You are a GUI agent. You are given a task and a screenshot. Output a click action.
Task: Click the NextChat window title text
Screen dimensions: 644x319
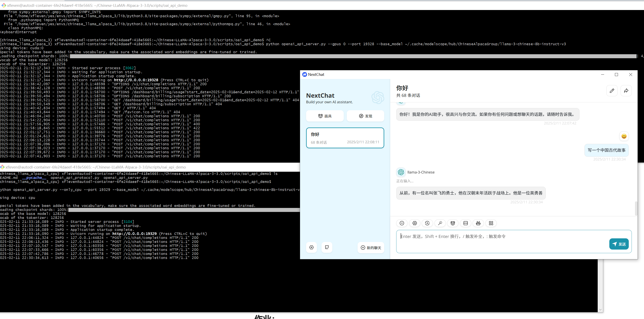click(x=316, y=74)
